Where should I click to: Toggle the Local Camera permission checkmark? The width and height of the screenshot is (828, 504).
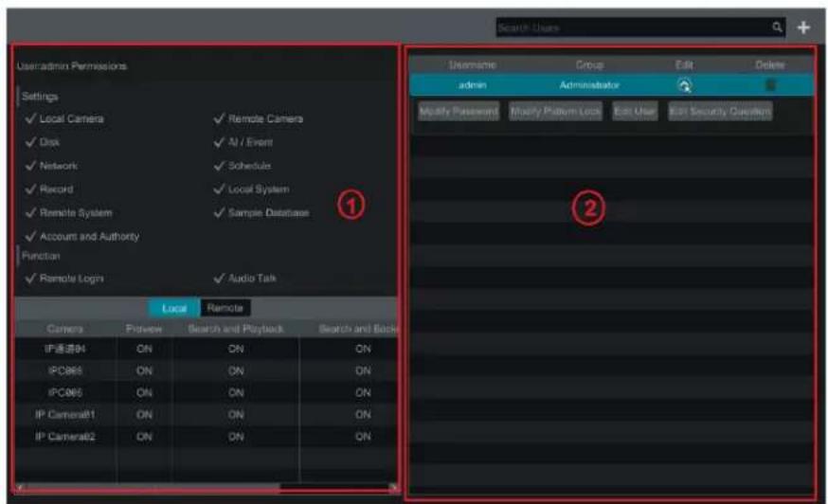tap(30, 118)
